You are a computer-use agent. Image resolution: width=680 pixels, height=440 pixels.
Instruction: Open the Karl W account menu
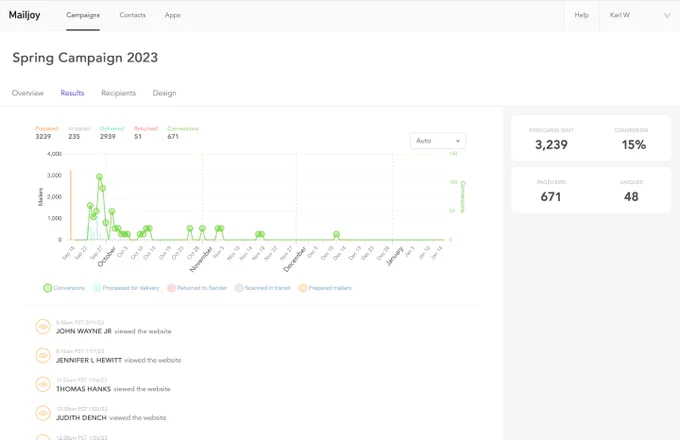[619, 15]
